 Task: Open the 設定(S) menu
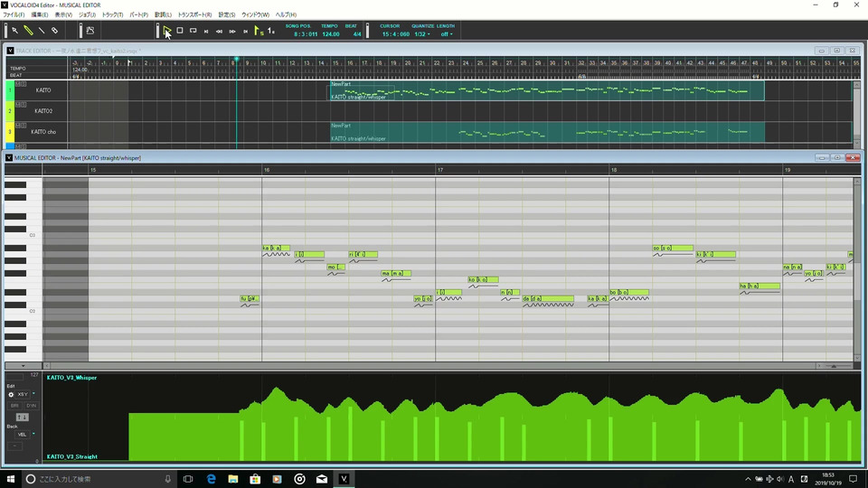226,15
